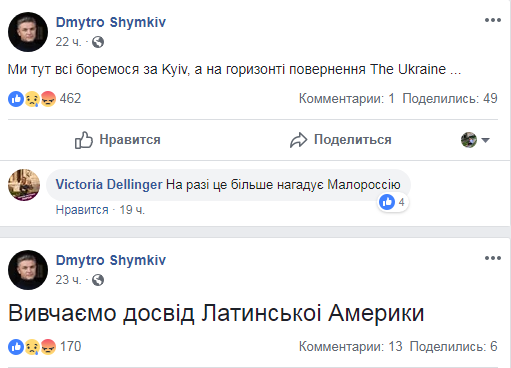
Task: Open Dmytro Shymkiv's profile from the first post
Action: click(111, 22)
